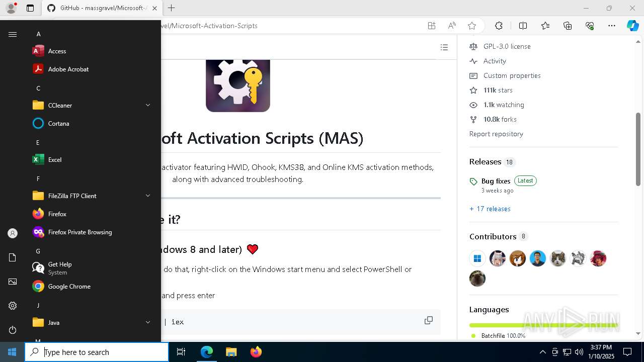Open the taskbar clock showing 3:37 PM
Viewport: 644px width, 362px height.
[x=601, y=352]
